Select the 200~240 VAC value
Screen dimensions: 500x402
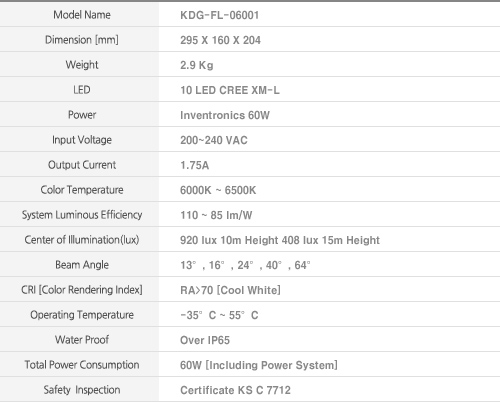click(x=214, y=140)
